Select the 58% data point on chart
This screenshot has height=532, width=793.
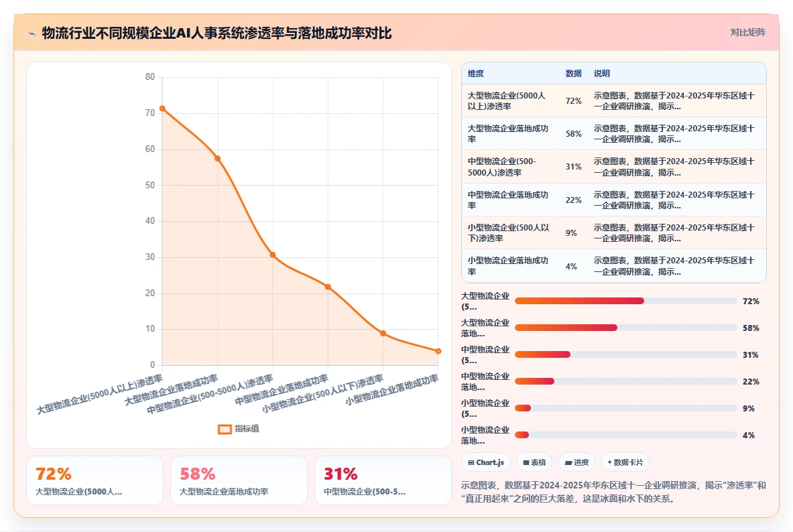point(217,158)
